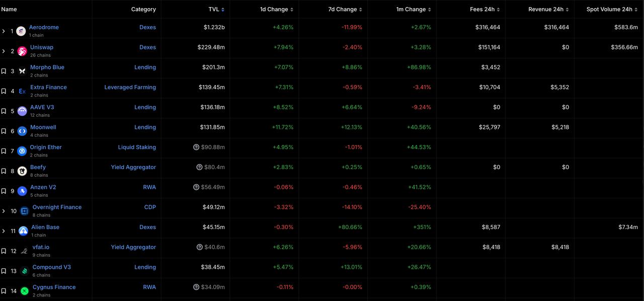The width and height of the screenshot is (644, 301).
Task: Toggle bookmark for Moonwell row
Action: 4,131
